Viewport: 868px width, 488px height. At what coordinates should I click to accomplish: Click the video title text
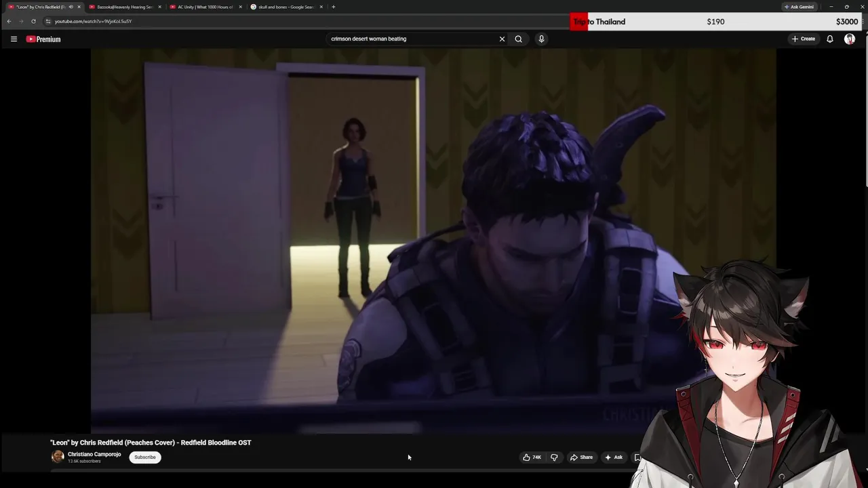point(151,443)
